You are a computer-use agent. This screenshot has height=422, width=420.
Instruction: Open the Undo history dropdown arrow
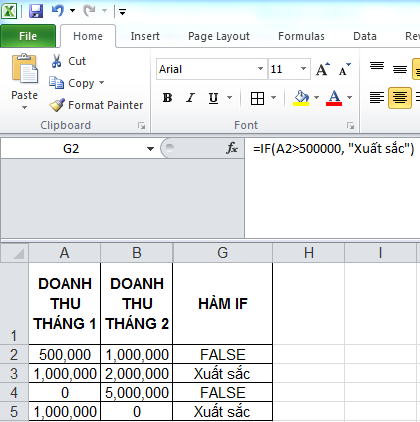click(72, 11)
